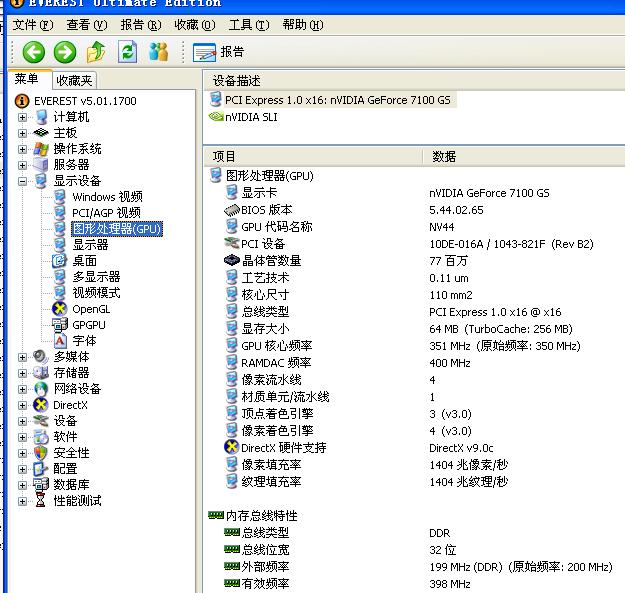
Task: Open the 查看(V) menu
Action: pyautogui.click(x=87, y=25)
